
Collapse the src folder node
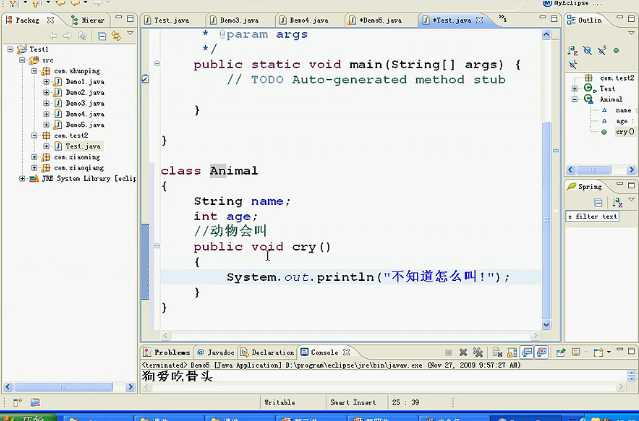[x=22, y=60]
